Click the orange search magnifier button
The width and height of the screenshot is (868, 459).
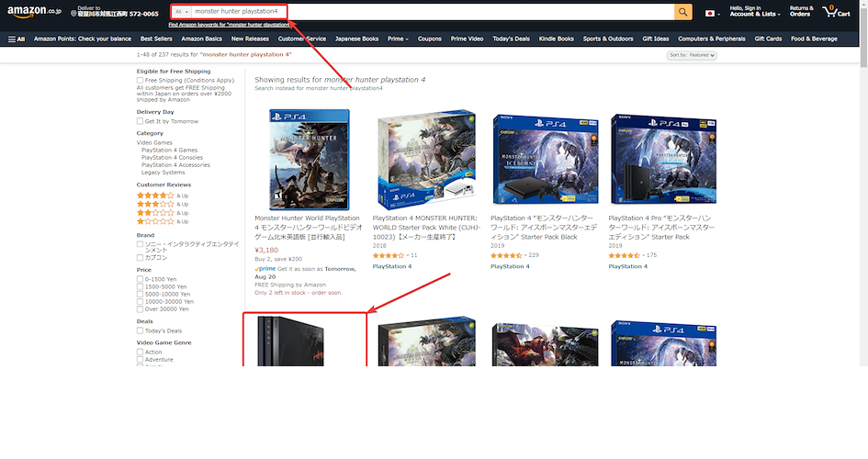click(x=683, y=12)
